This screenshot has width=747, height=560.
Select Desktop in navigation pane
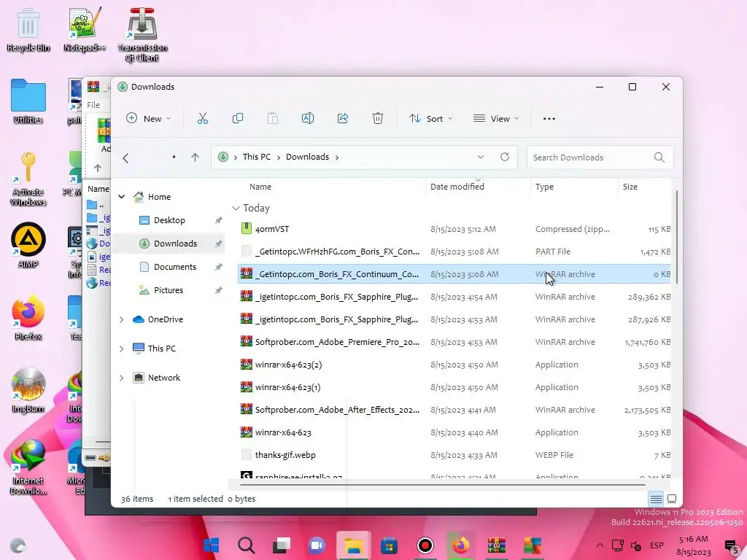[169, 220]
